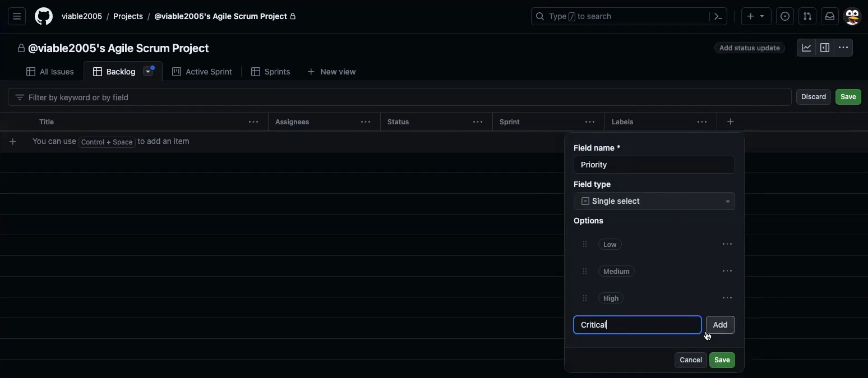Open the Title column options menu
The image size is (868, 378).
click(253, 122)
